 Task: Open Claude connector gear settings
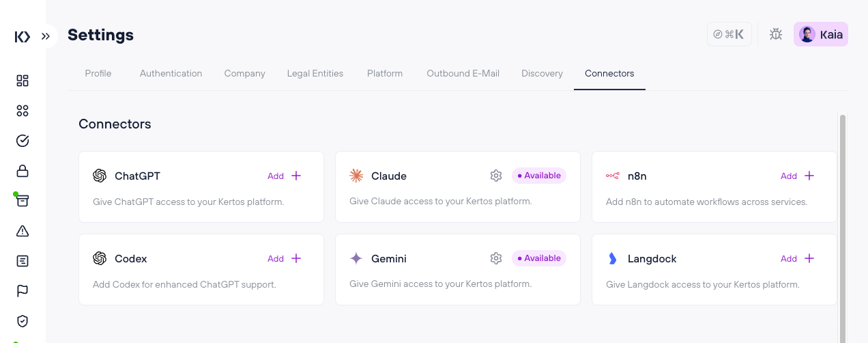tap(496, 176)
